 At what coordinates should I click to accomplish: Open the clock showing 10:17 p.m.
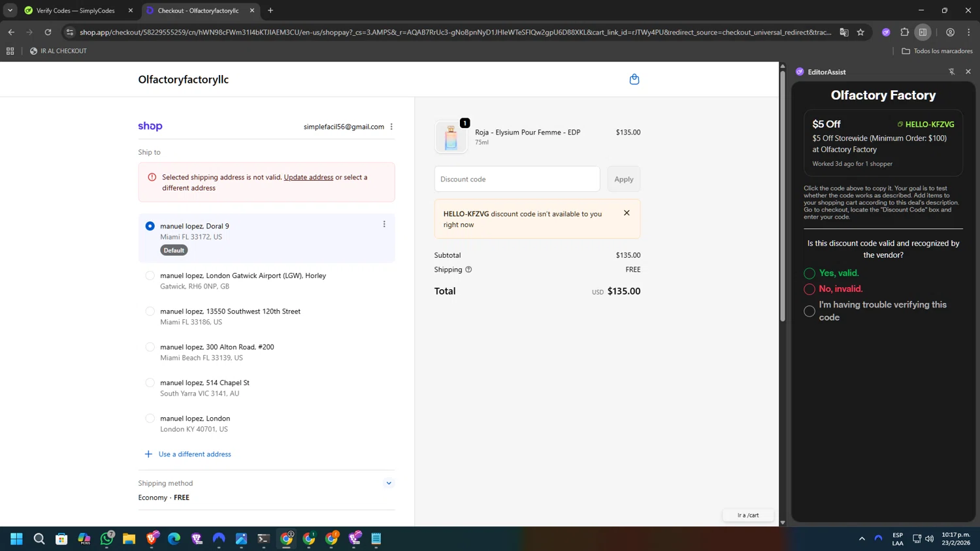pyautogui.click(x=955, y=539)
